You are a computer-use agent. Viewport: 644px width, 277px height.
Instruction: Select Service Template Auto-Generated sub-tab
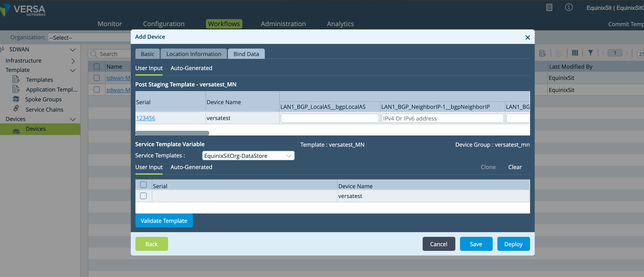coord(191,167)
